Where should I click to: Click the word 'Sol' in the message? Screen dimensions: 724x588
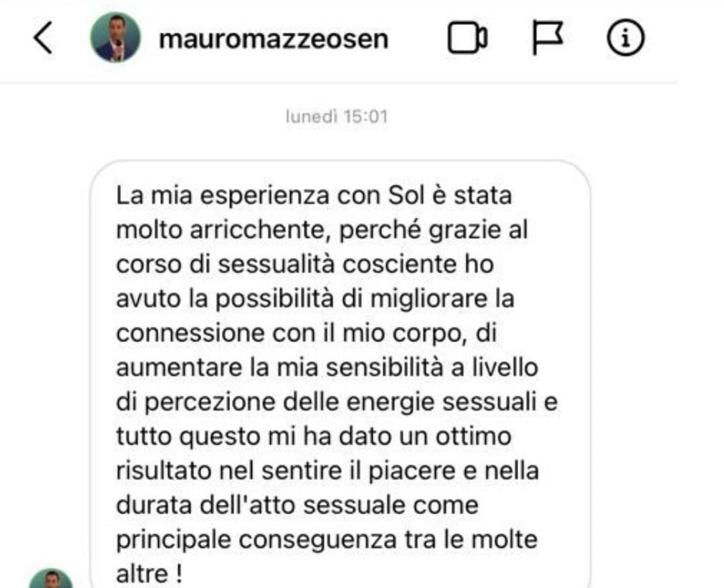click(x=406, y=195)
